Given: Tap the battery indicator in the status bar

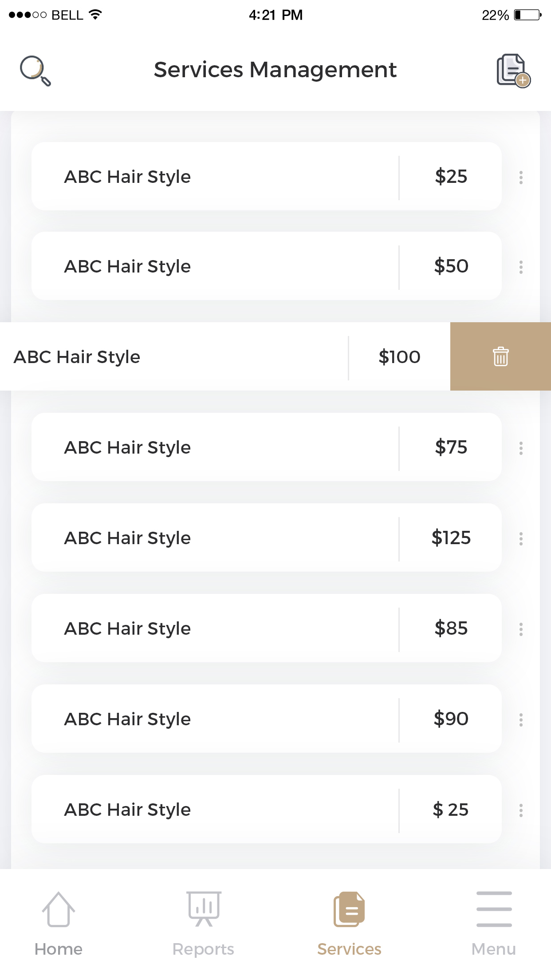Looking at the screenshot, I should [527, 15].
